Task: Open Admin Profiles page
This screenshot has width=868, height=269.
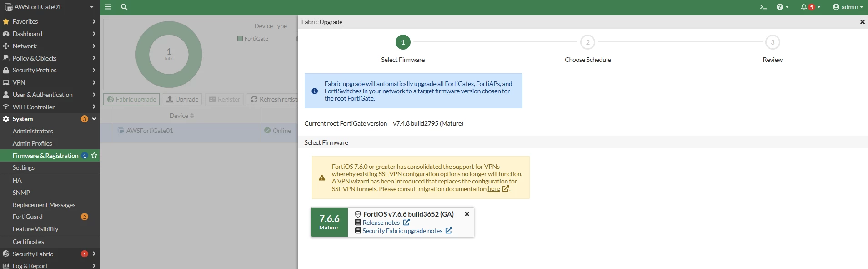Action: tap(50, 143)
